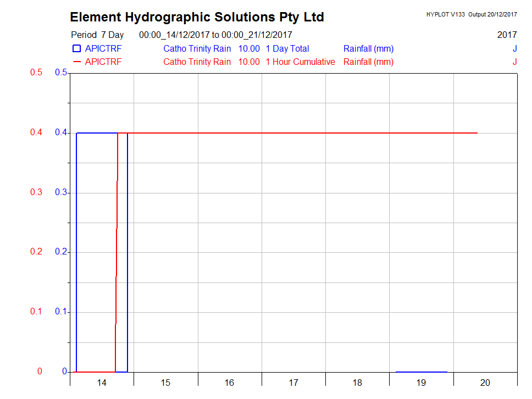Click the red 'Rainfall (mm)' unit label
Viewport: 532px width, 399px height.
[x=368, y=62]
